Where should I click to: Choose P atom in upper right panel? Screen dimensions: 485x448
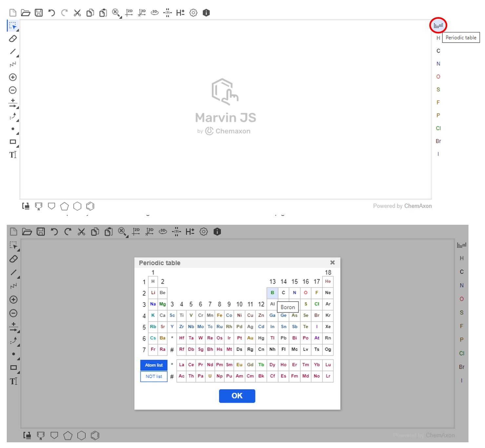(x=438, y=115)
